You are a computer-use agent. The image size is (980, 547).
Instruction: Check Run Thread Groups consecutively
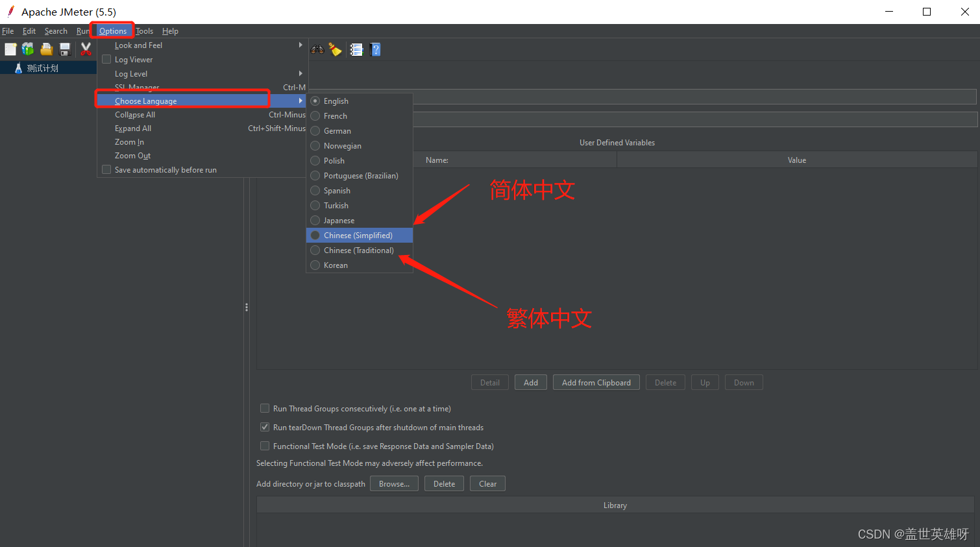265,408
